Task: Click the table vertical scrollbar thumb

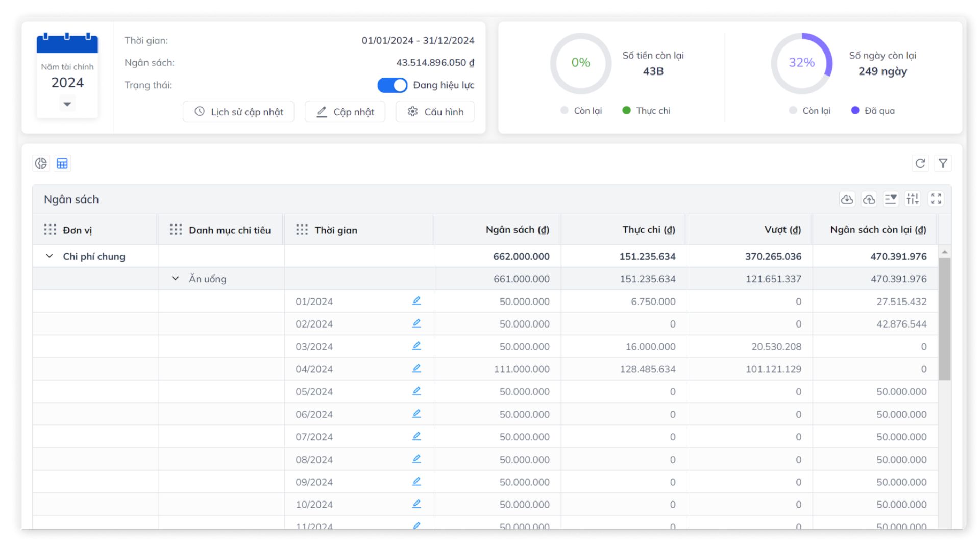Action: (x=944, y=319)
